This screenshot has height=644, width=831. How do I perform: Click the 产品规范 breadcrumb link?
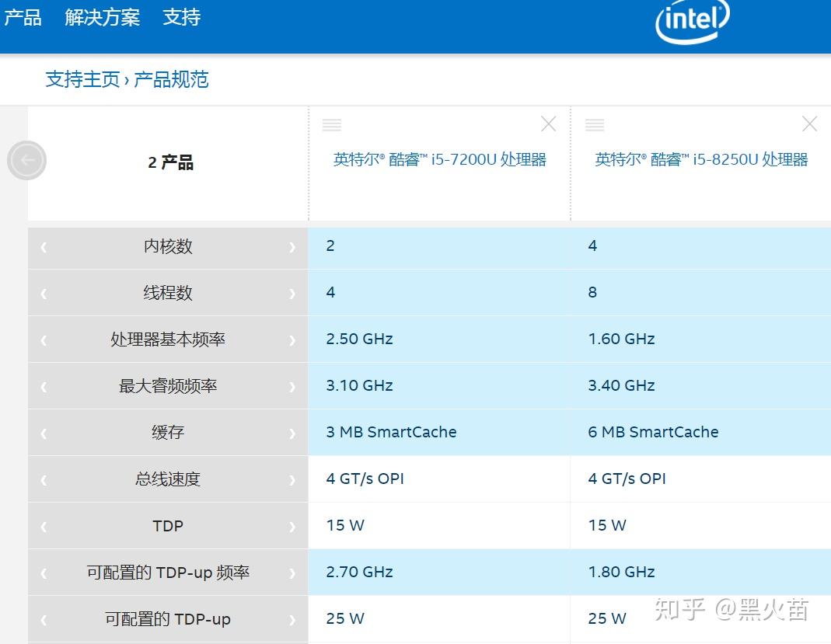coord(171,80)
